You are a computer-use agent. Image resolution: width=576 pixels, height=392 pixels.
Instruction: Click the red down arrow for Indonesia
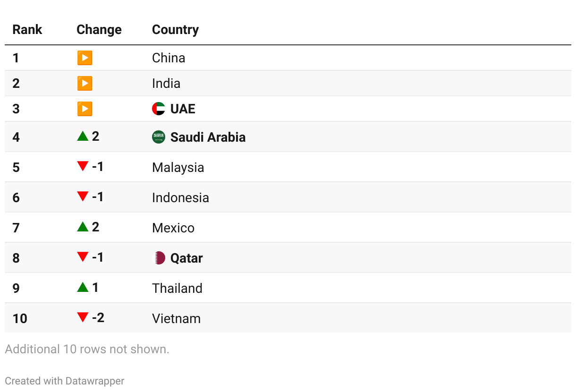pyautogui.click(x=83, y=196)
